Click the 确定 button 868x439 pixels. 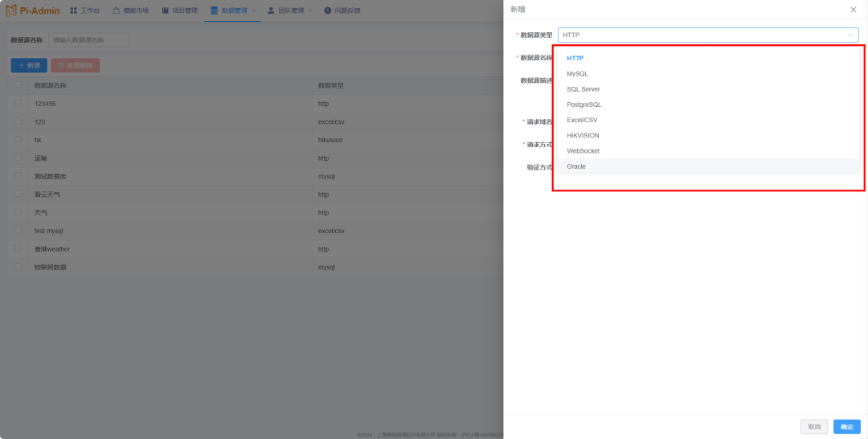click(x=847, y=426)
